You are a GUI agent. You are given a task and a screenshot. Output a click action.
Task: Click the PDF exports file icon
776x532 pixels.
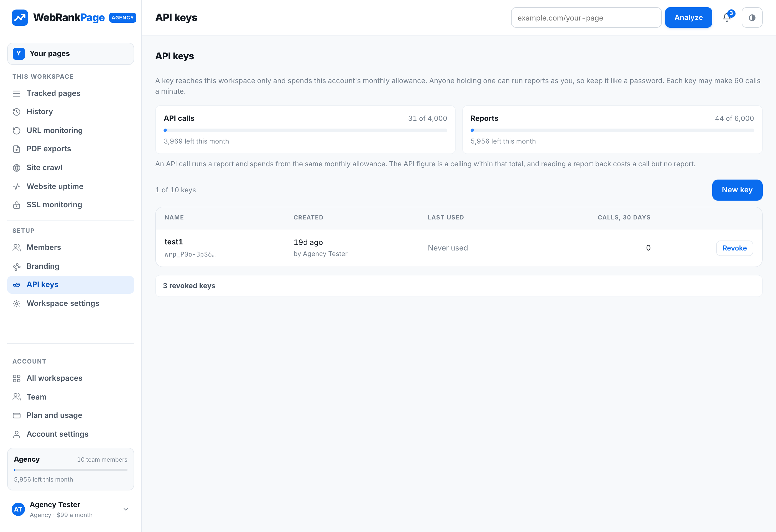[x=17, y=149]
